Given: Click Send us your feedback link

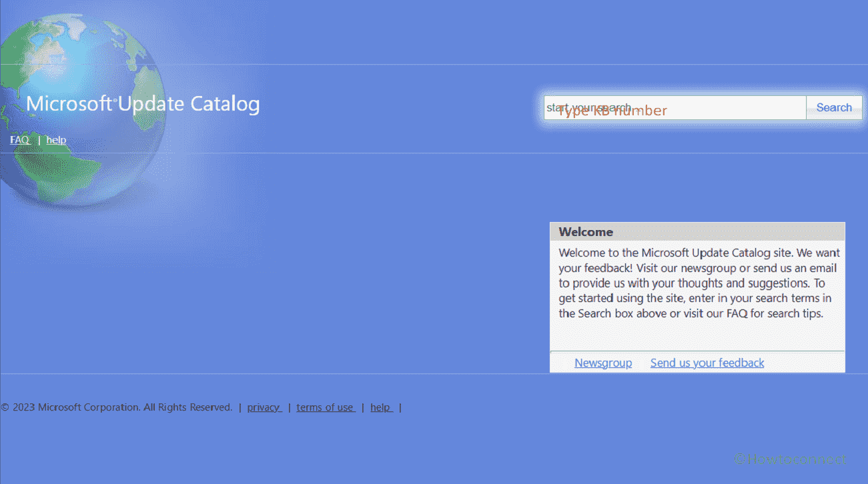Looking at the screenshot, I should point(707,363).
